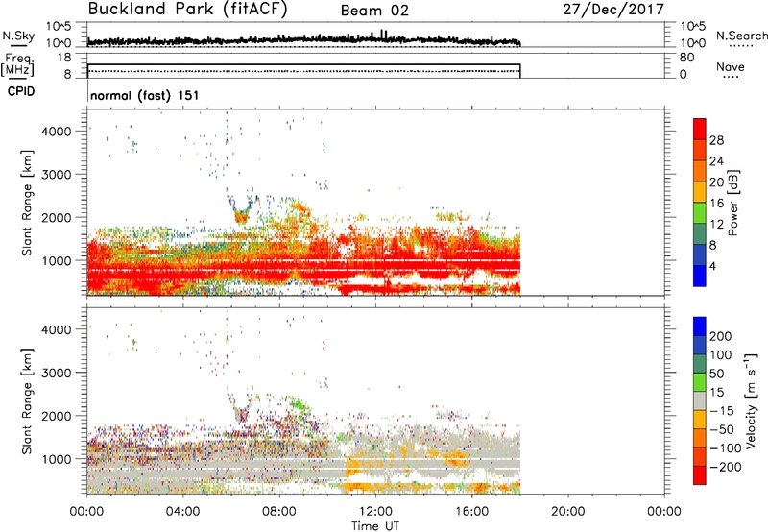Click the 'Freq. [MHz]' label

click(x=17, y=64)
